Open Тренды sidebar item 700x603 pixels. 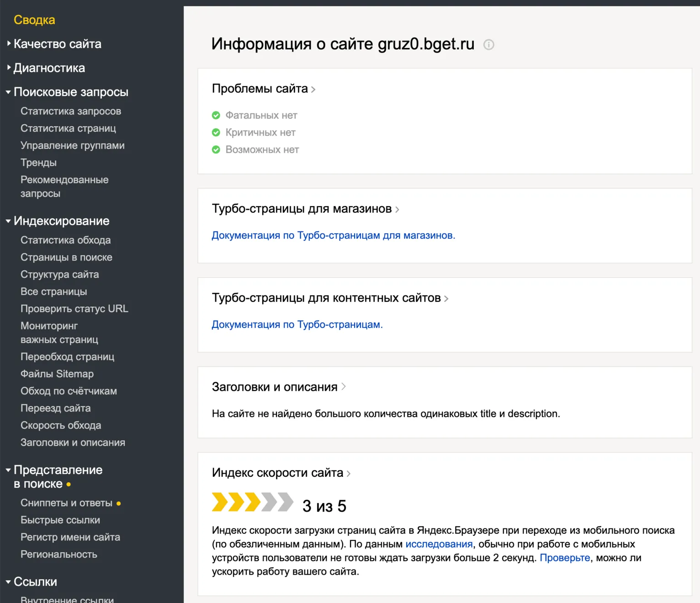click(x=38, y=163)
